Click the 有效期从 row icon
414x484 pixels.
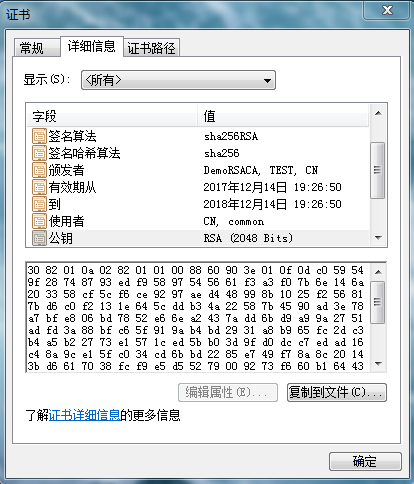tap(39, 187)
